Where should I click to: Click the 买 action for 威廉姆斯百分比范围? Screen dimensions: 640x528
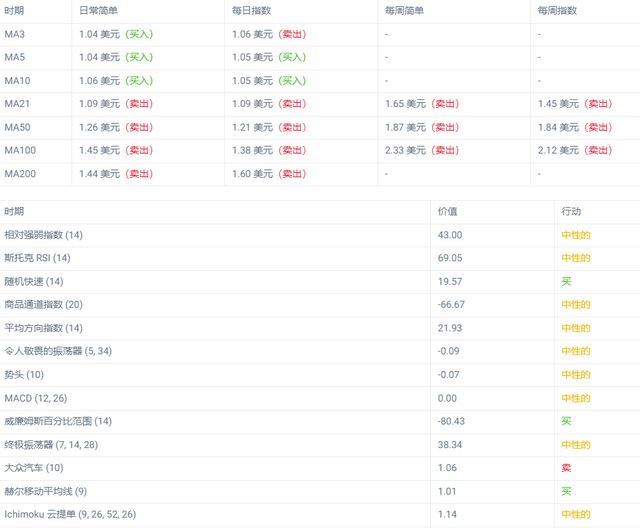(566, 421)
